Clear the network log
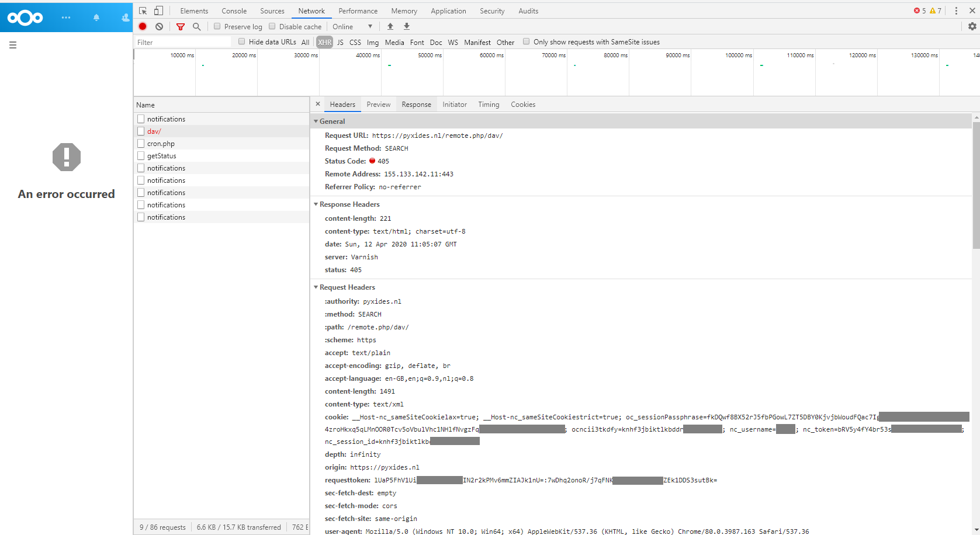 tap(159, 26)
